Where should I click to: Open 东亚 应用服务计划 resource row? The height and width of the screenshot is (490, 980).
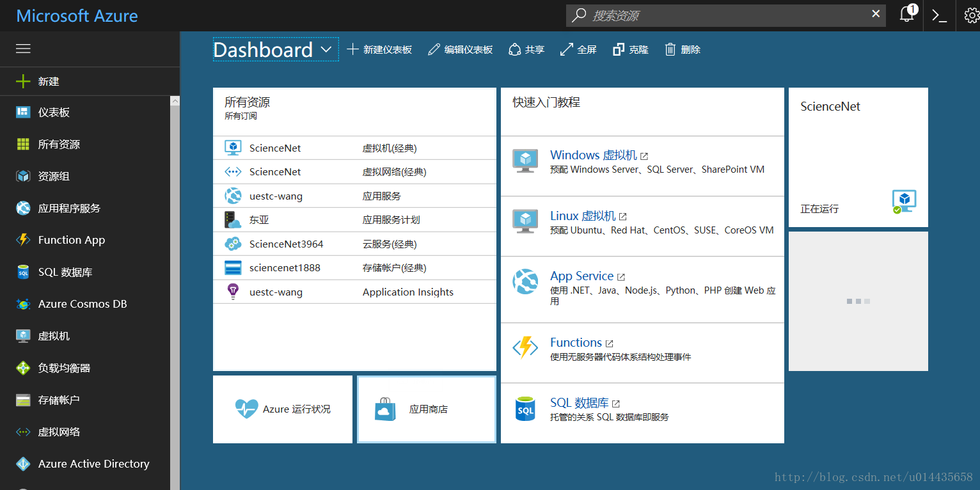pos(354,220)
